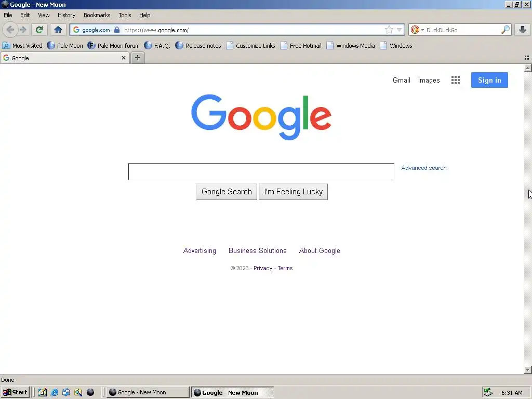Viewport: 532px width, 399px height.
Task: Open Advanced search link
Action: (x=424, y=168)
